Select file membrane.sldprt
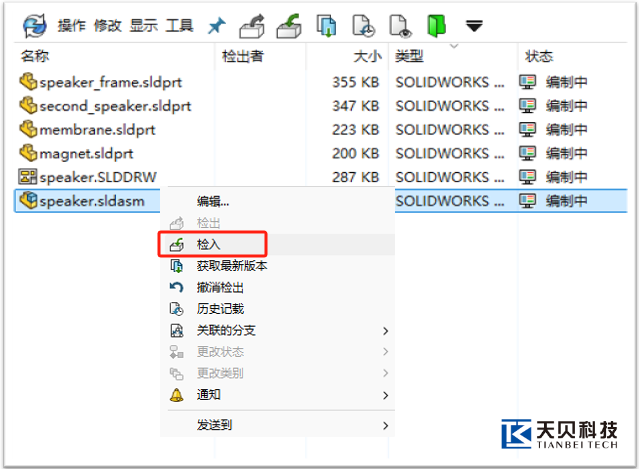 pos(97,130)
